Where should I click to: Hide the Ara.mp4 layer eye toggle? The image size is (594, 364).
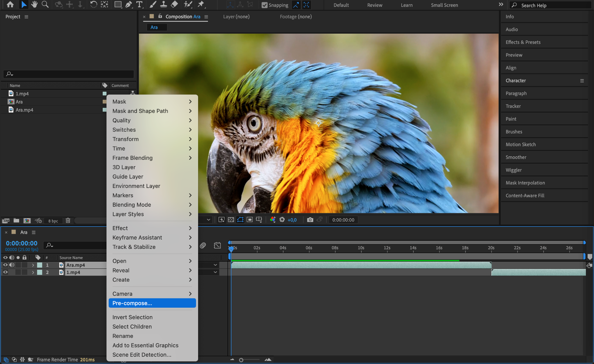click(x=5, y=265)
